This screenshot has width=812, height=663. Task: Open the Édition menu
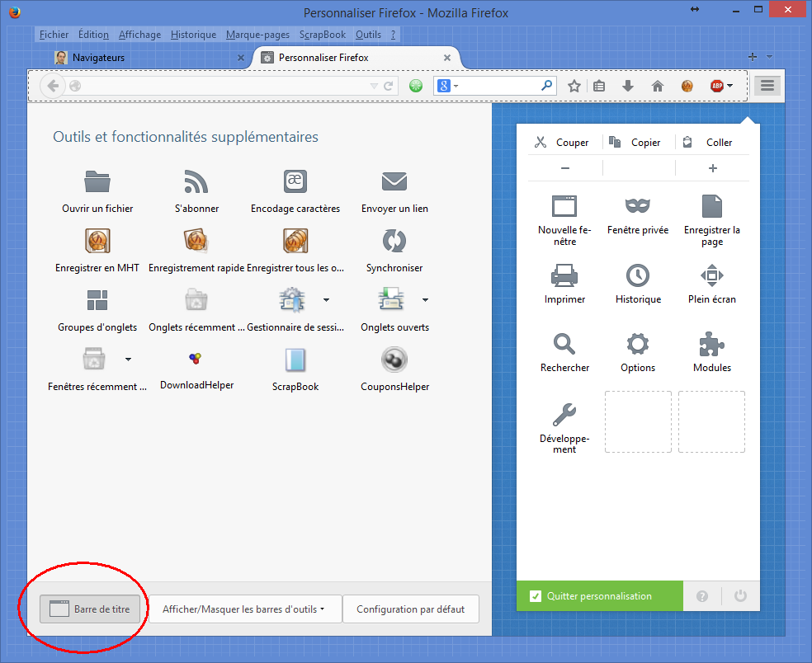click(94, 35)
